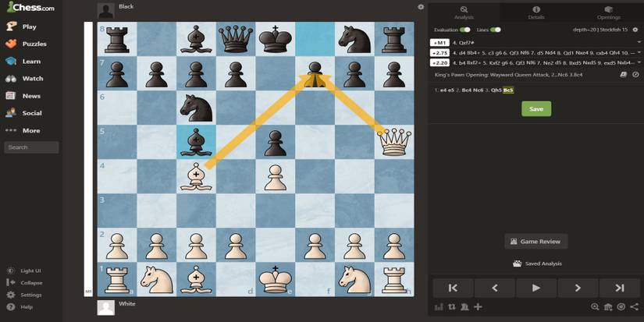Expand the +2.75 engine line

[x=639, y=52]
